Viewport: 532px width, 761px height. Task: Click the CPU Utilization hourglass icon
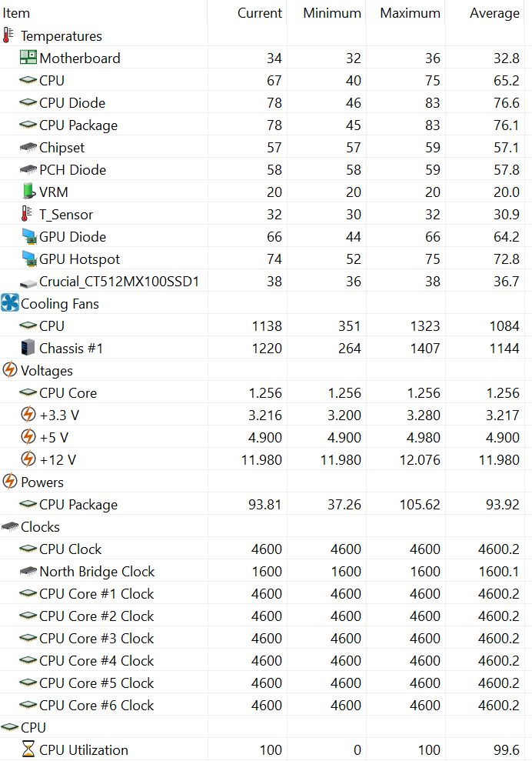coord(28,749)
